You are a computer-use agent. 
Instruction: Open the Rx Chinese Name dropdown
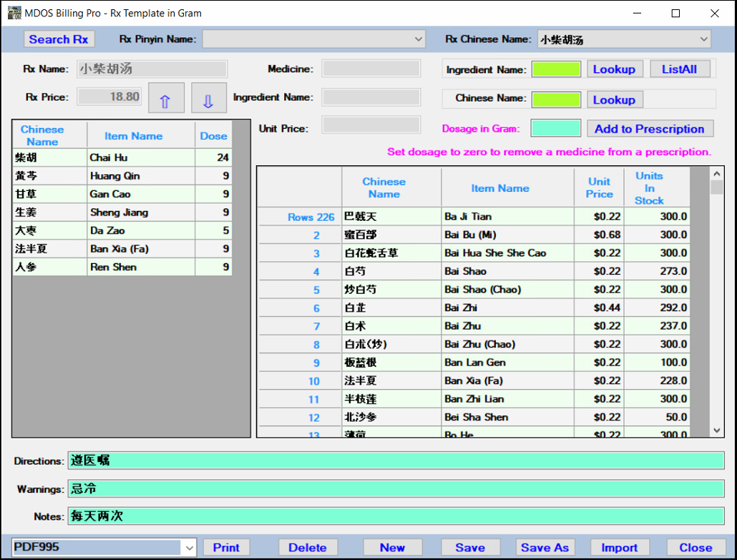(704, 39)
